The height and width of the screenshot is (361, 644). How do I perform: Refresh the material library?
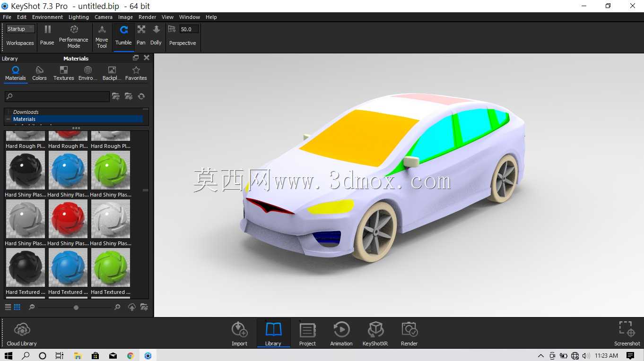coord(141,96)
